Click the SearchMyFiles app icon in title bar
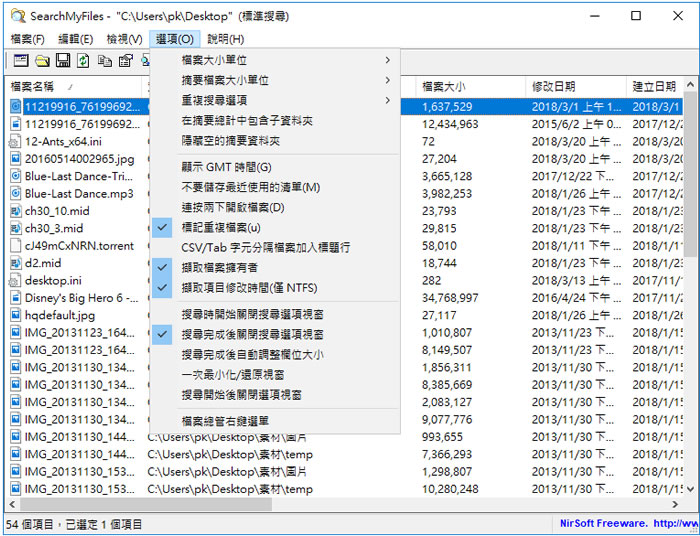The image size is (700, 536). [x=18, y=16]
